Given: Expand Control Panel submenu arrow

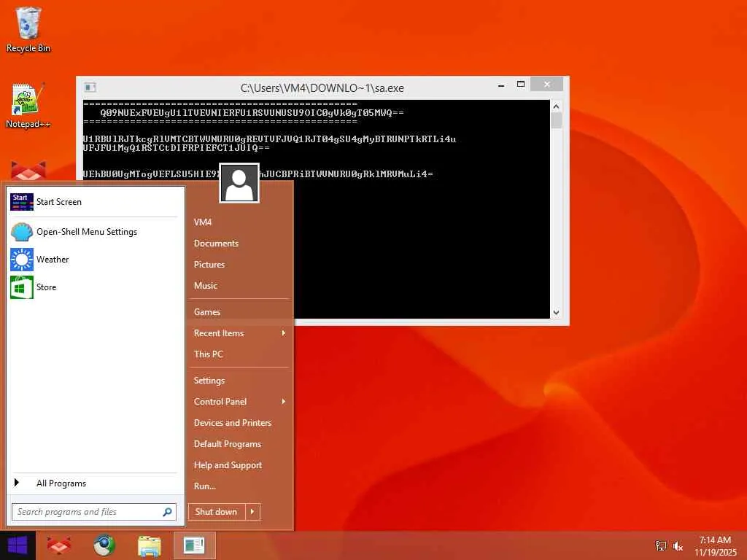Looking at the screenshot, I should coord(284,402).
